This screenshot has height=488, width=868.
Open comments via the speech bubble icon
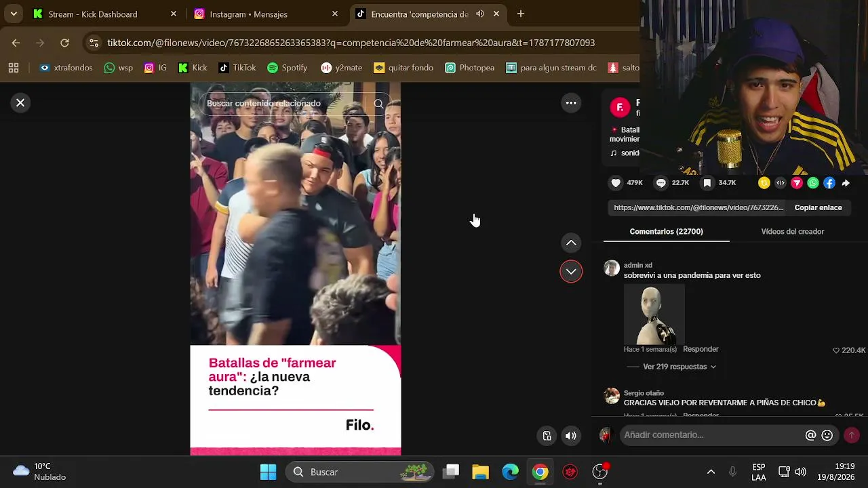[x=661, y=183]
